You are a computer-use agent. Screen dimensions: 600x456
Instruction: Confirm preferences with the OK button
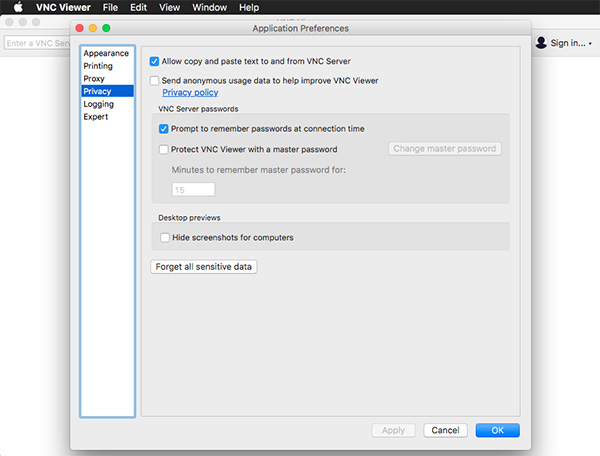click(x=497, y=430)
